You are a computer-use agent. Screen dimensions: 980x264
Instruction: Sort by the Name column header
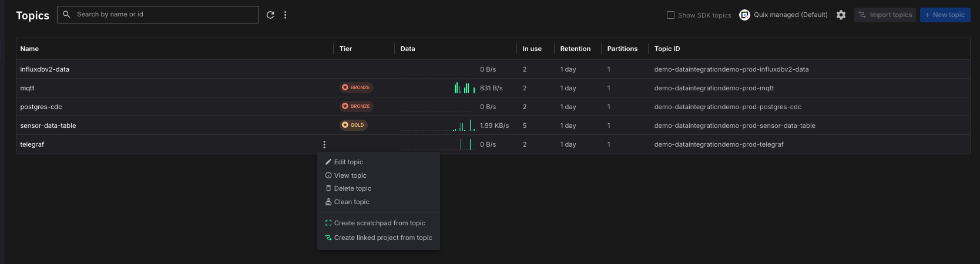pos(29,49)
